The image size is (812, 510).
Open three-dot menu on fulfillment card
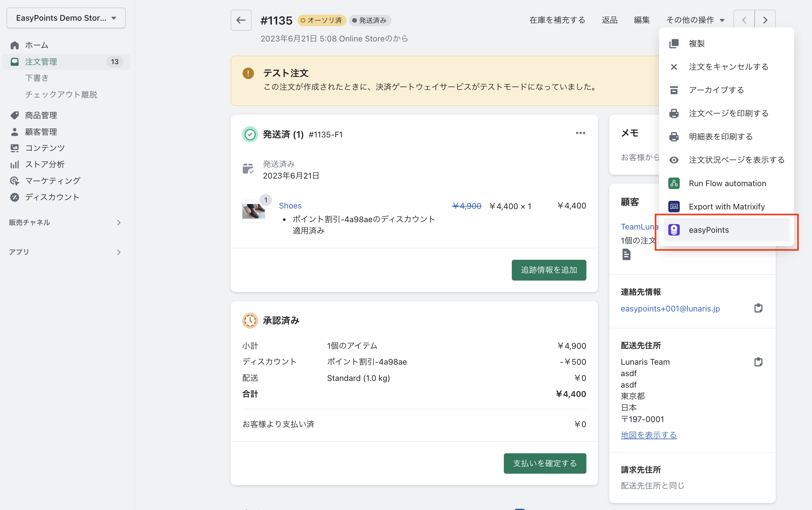point(580,133)
